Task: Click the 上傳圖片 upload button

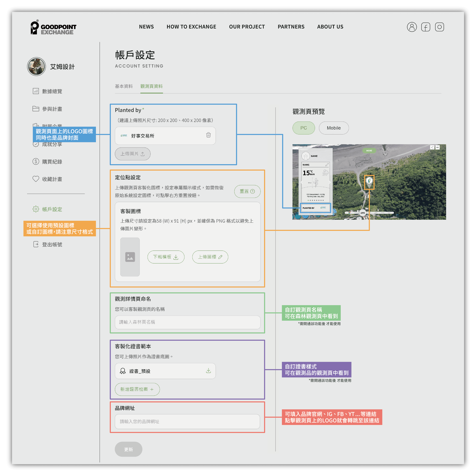Action: (132, 154)
